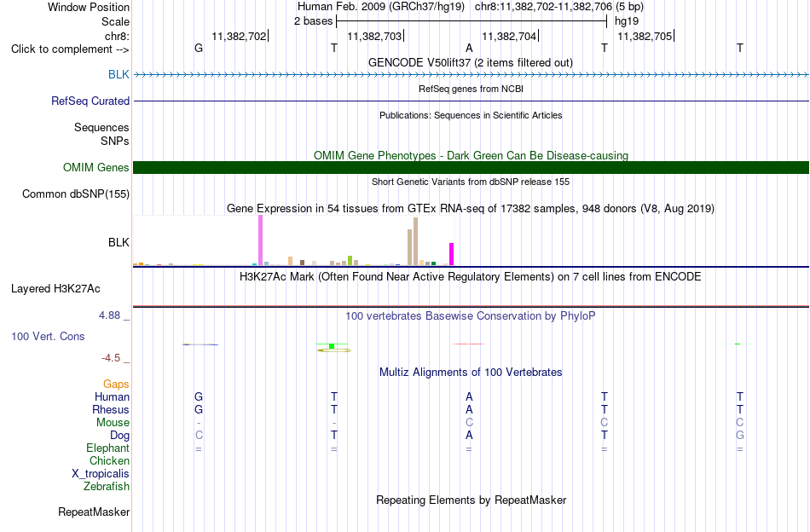This screenshot has height=532, width=810.
Task: Click the GTEx Gene Expression track title
Action: (x=471, y=208)
